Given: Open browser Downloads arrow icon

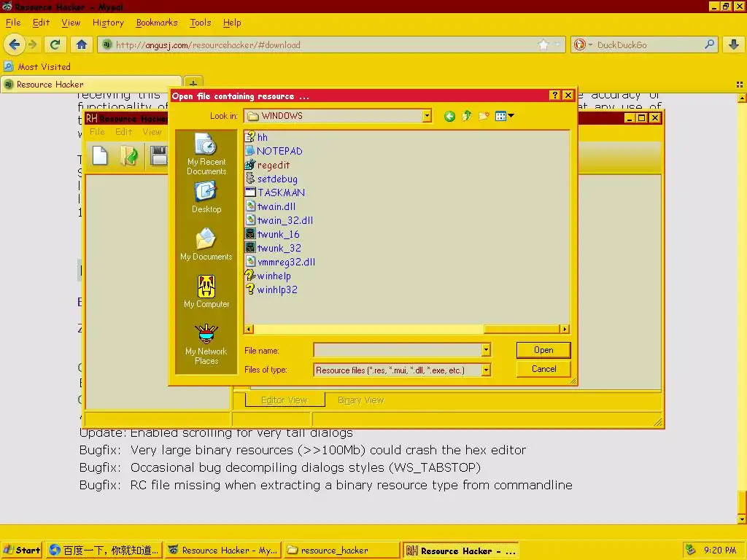Looking at the screenshot, I should [734, 44].
